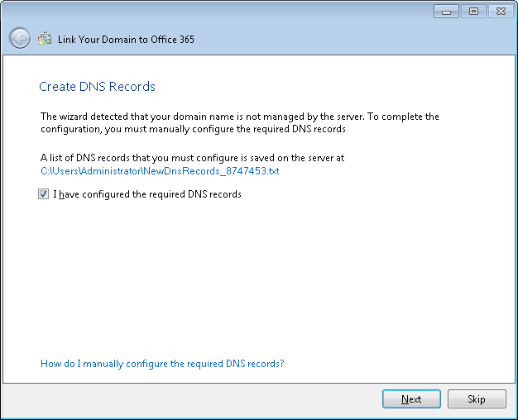Image resolution: width=518 pixels, height=420 pixels.
Task: Open the NewDnsRecords_8747453.txt file link
Action: click(160, 171)
